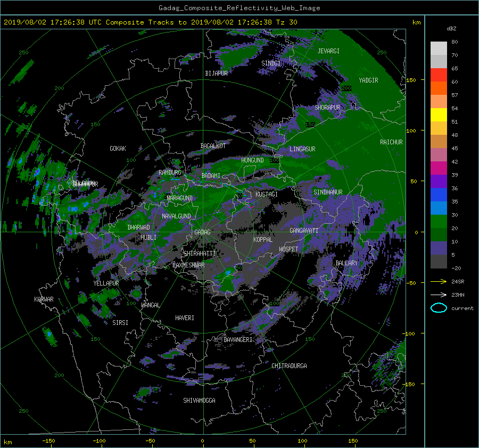
Task: Click the HANGAL city label
Action: click(x=151, y=305)
